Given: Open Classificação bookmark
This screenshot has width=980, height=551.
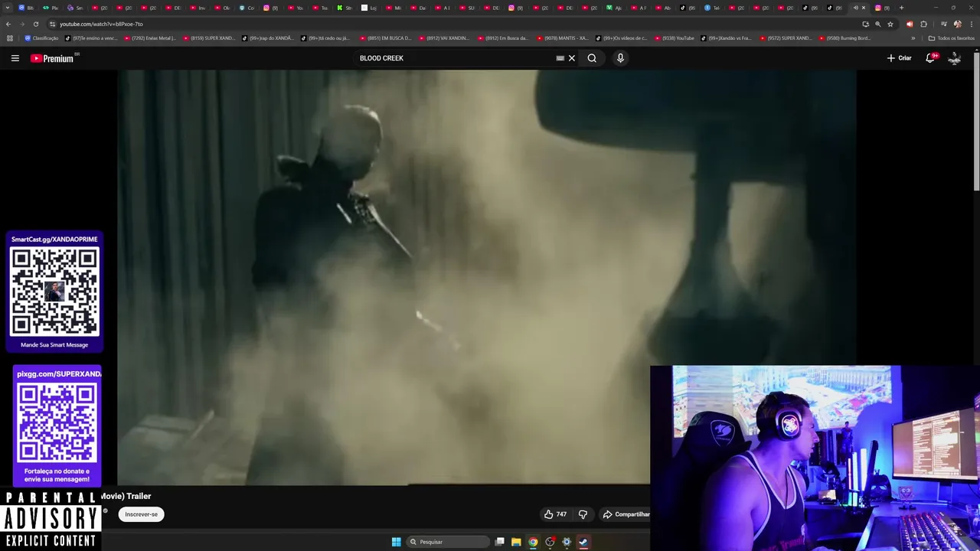Looking at the screenshot, I should 41,38.
